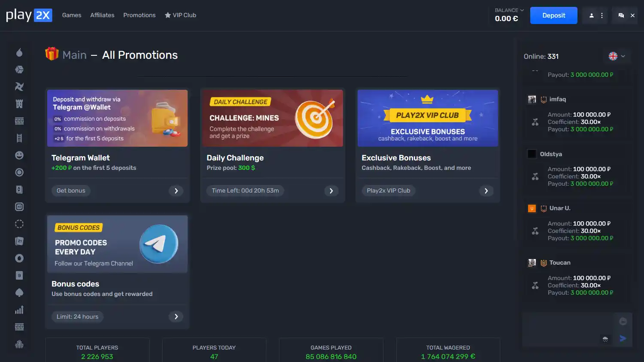Click the blue Deposit button
The height and width of the screenshot is (362, 644).
click(x=553, y=15)
